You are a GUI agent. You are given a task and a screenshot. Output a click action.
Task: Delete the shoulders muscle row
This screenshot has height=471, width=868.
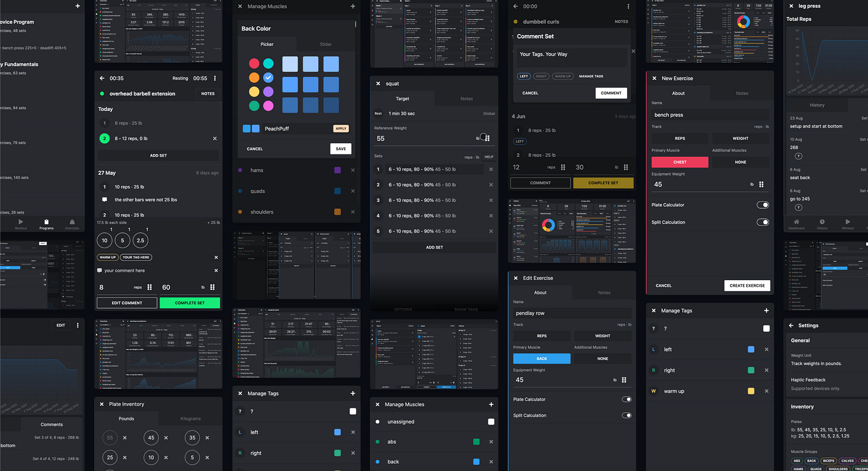pyautogui.click(x=353, y=212)
